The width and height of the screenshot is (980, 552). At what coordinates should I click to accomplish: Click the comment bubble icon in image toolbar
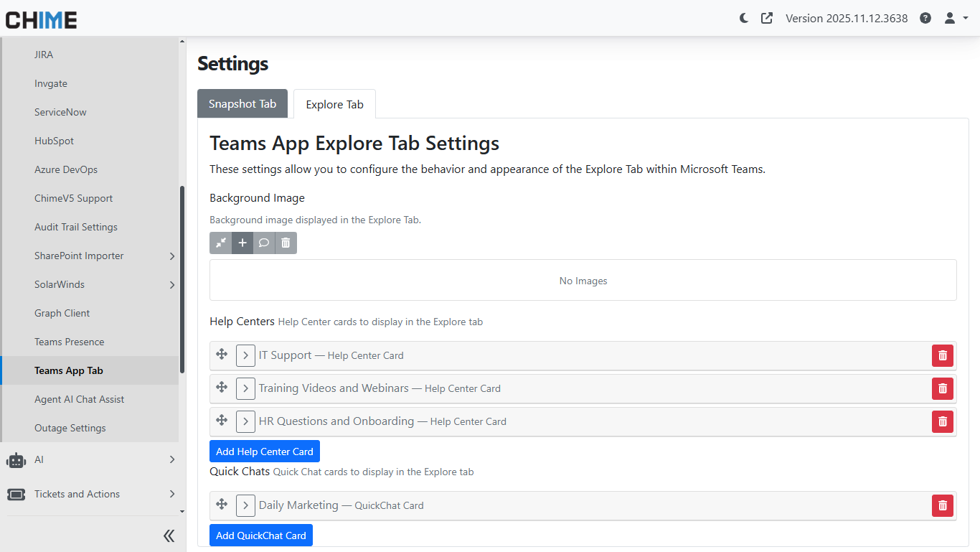click(264, 243)
